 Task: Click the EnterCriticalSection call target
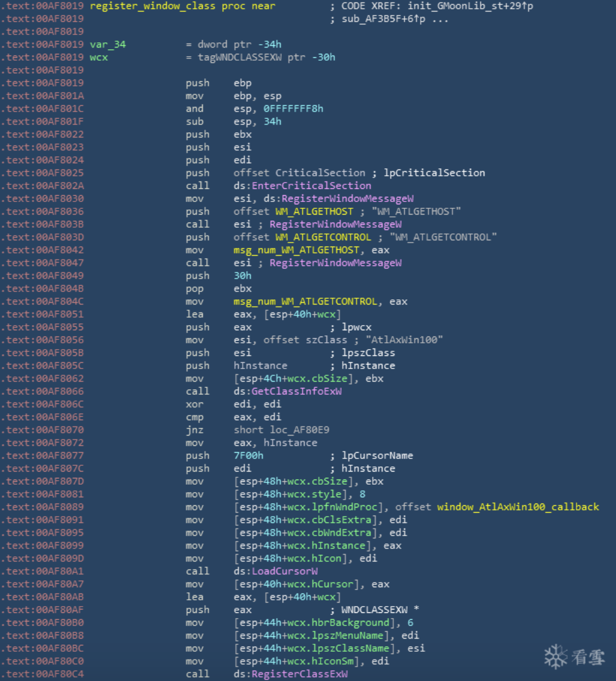tap(311, 185)
